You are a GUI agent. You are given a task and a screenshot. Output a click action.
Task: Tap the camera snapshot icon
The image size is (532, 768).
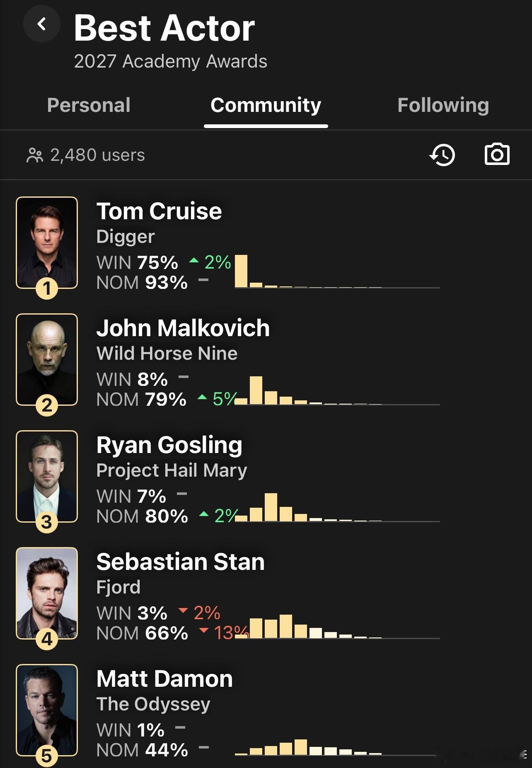tap(497, 155)
